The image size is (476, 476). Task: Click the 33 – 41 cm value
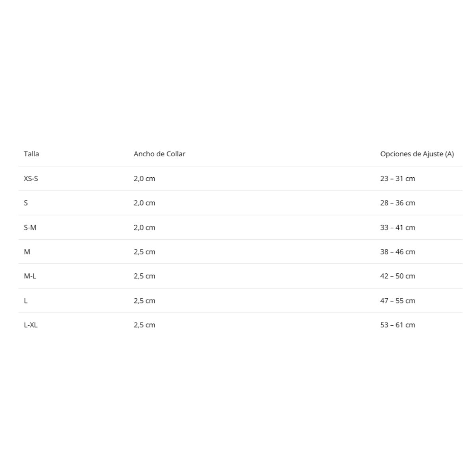397,227
